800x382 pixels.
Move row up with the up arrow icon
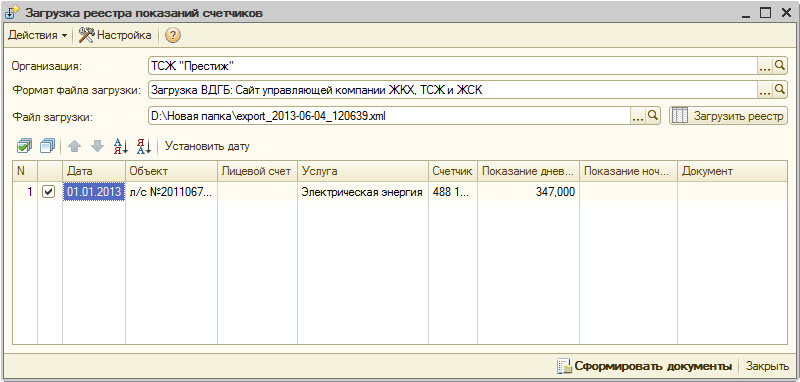click(74, 147)
